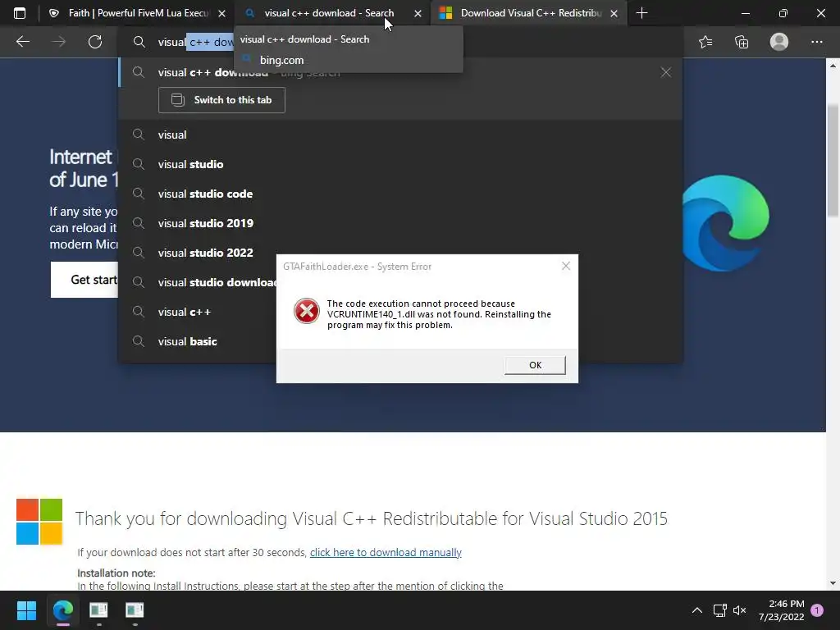The width and height of the screenshot is (840, 630).
Task: Reload the page with the refresh icon
Action: (x=95, y=42)
